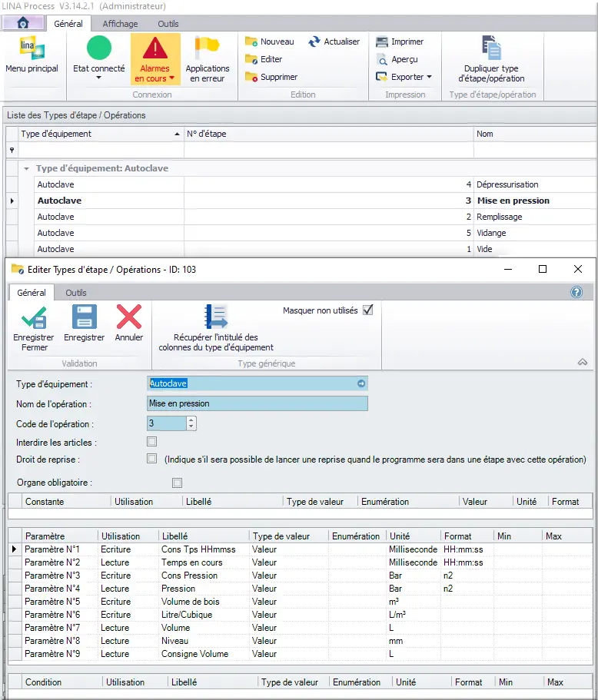Click parameter table Format column header
The height and width of the screenshot is (700, 598).
coord(467,536)
